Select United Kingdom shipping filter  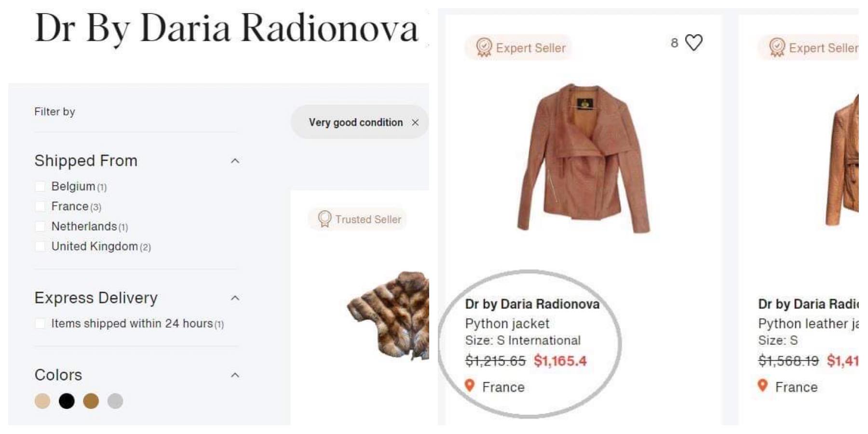[41, 247]
